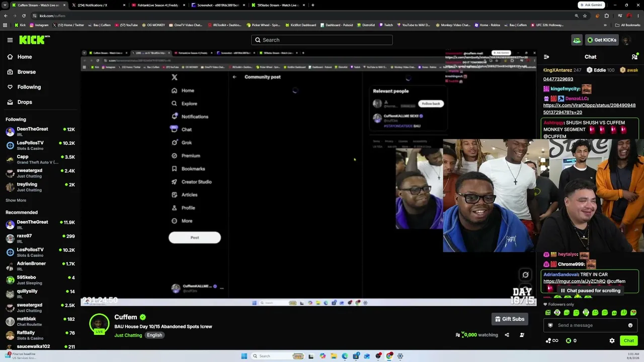Open the chat users list icon
Image resolution: width=644 pixels, height=362 pixels.
pos(634,57)
